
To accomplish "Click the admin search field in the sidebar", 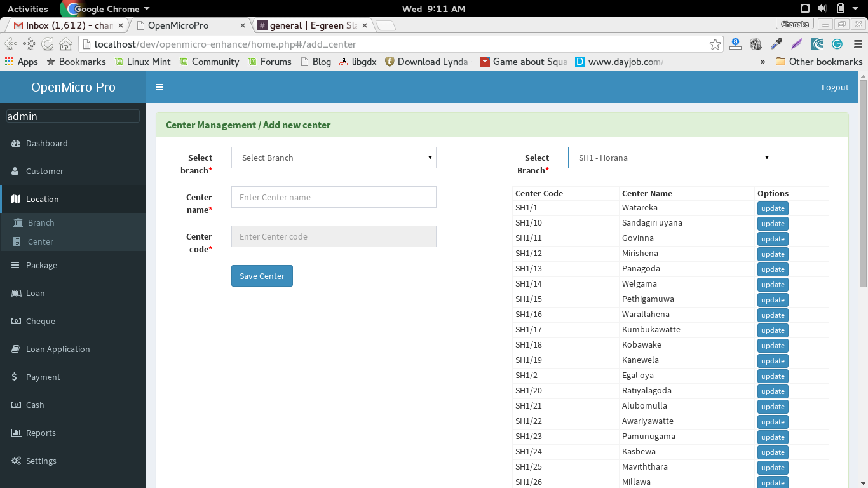I will pos(72,116).
